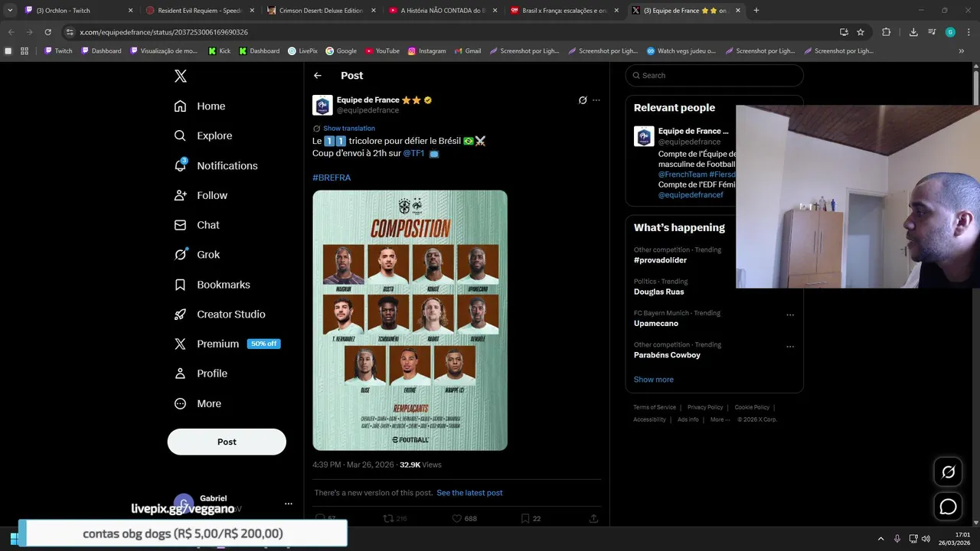Switch to Resident Evil Requiem tab
Viewport: 980px width, 551px height.
pyautogui.click(x=200, y=11)
